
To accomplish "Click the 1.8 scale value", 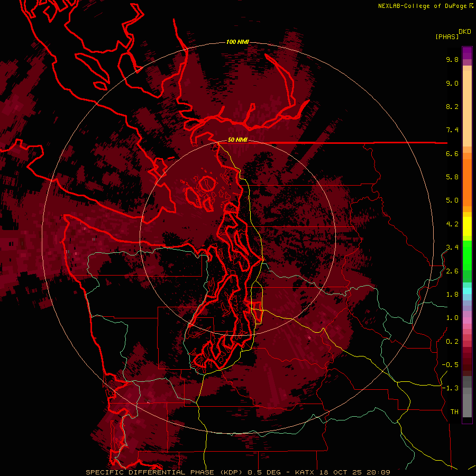I will point(452,295).
